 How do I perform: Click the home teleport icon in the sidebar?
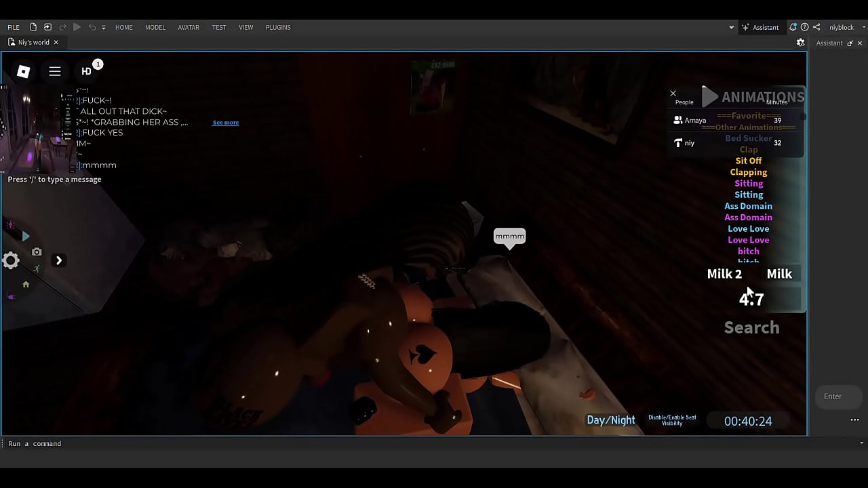(x=25, y=285)
